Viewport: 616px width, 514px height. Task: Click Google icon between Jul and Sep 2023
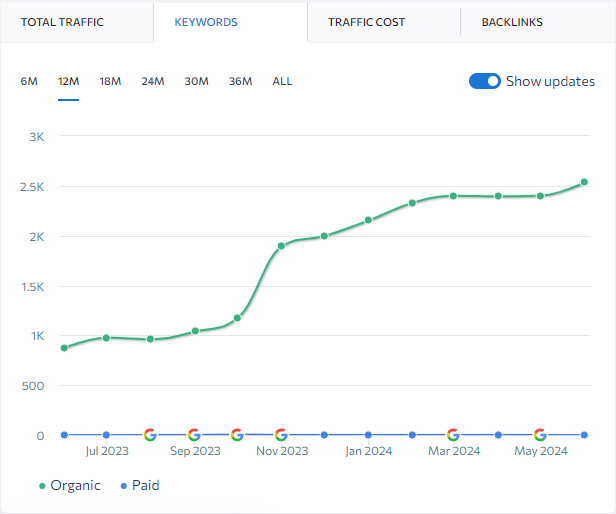[150, 435]
